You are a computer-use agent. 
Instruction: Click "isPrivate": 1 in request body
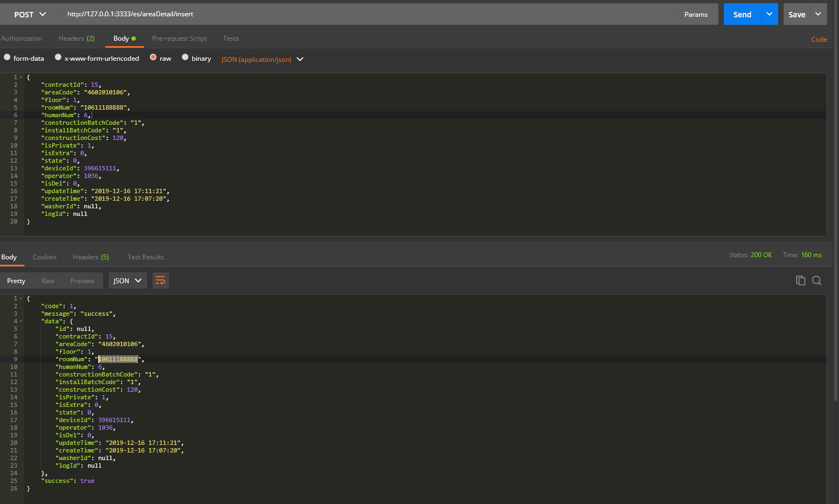[x=67, y=145]
